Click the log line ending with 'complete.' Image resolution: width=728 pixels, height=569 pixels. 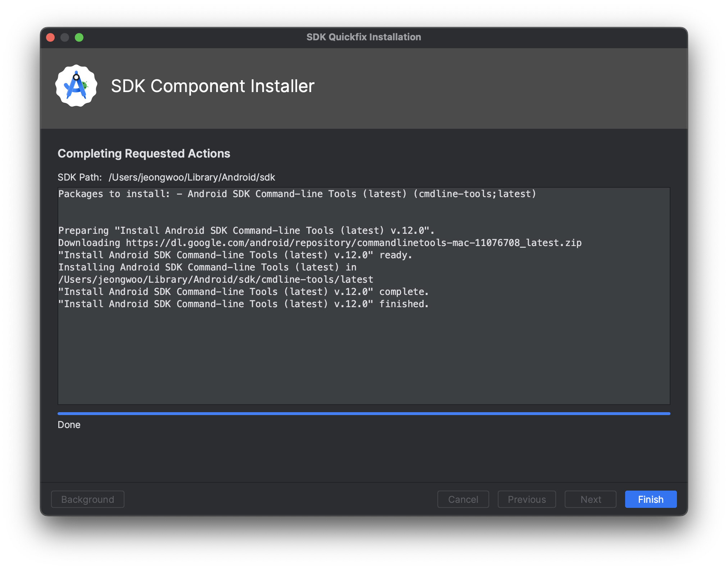pyautogui.click(x=243, y=292)
